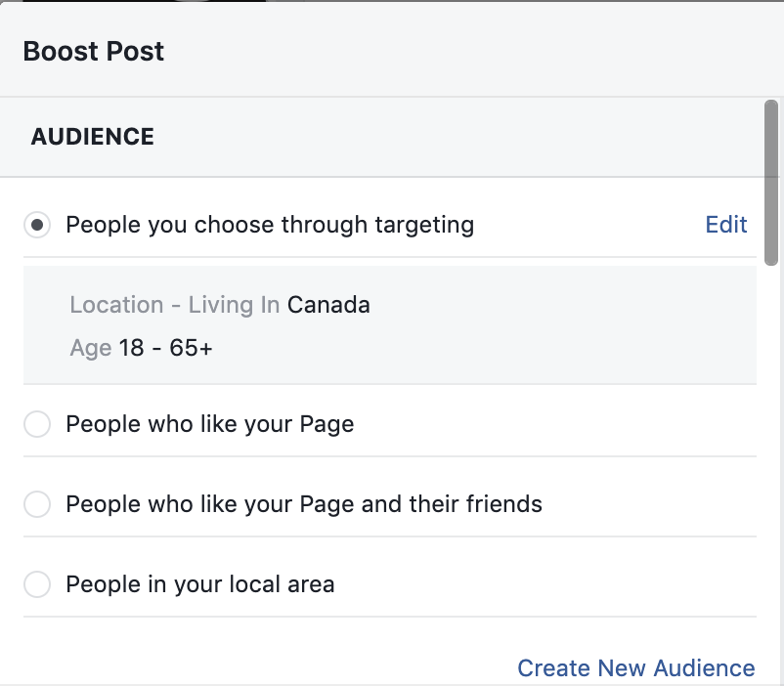Click the 'People who like your Page' label

point(209,424)
